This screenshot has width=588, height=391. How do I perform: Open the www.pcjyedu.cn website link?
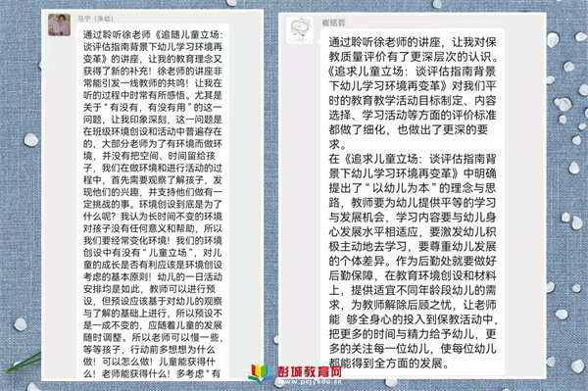tap(310, 382)
